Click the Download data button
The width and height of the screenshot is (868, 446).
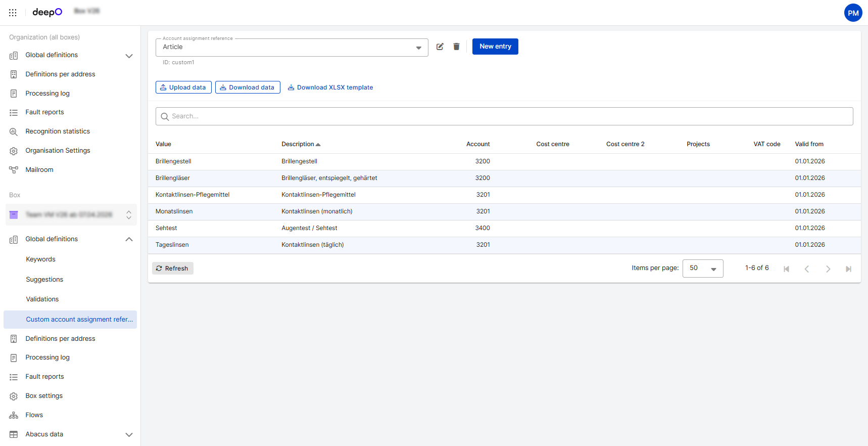tap(248, 87)
